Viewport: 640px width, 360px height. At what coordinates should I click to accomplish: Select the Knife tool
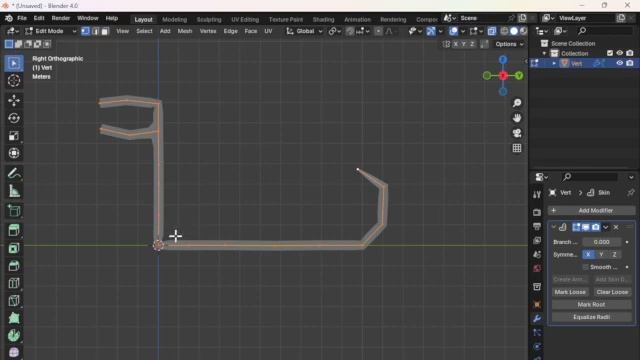14,301
